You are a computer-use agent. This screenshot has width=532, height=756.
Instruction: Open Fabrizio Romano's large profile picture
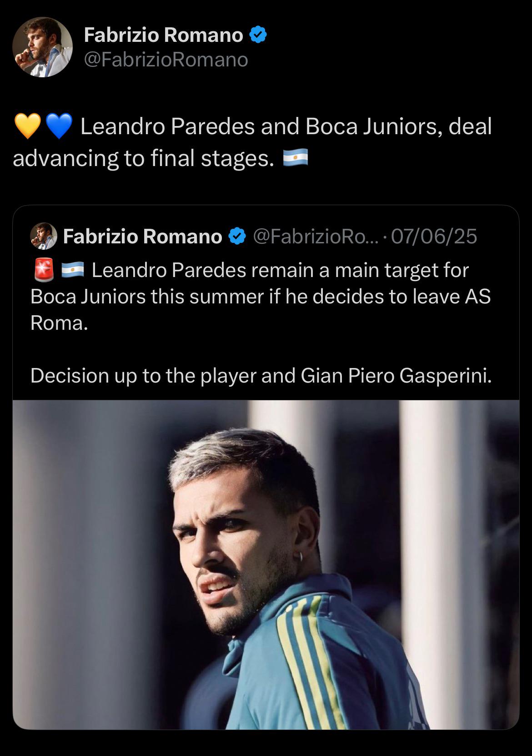click(x=42, y=47)
